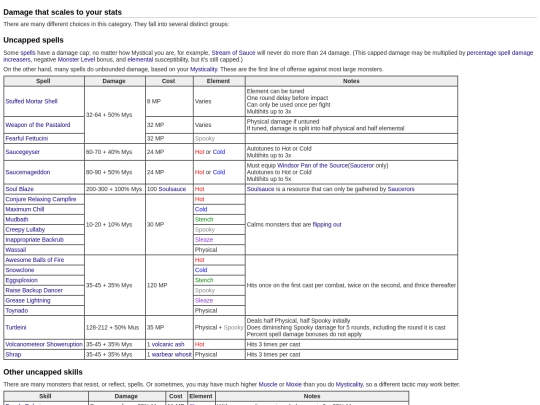
Task: Select the '200-300 + 100% Mys' damage cell
Action: tap(115, 189)
